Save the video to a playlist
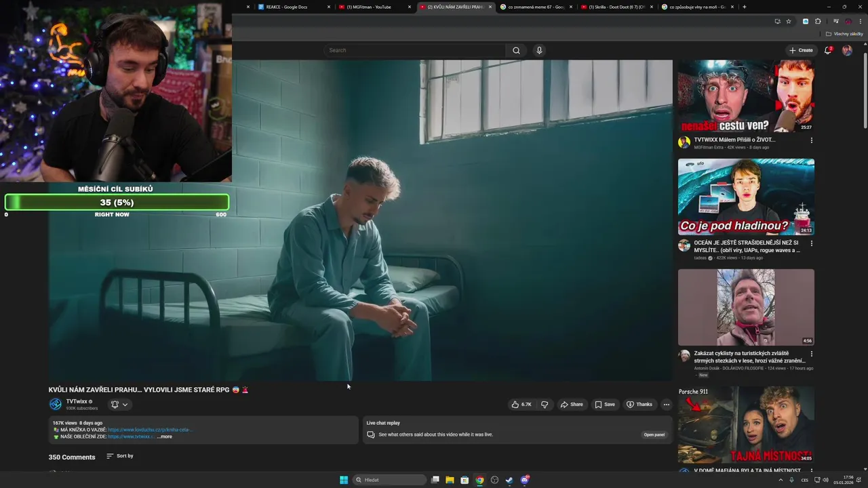The height and width of the screenshot is (488, 868). (605, 405)
